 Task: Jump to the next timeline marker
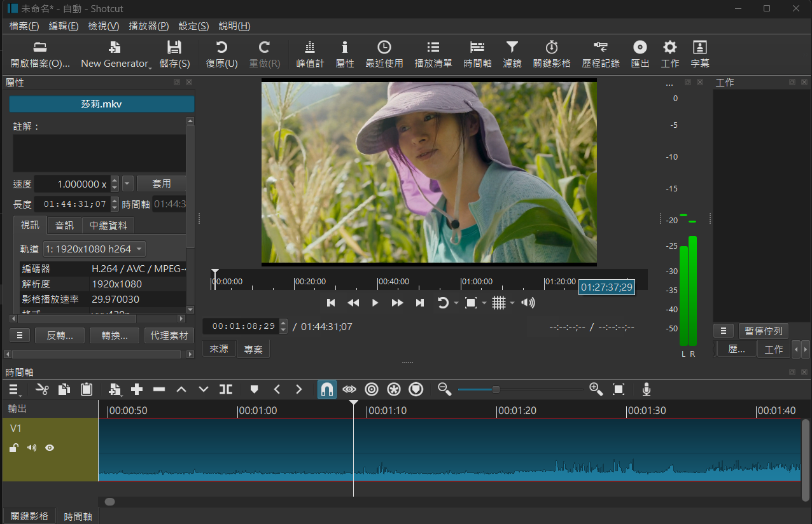(x=299, y=389)
